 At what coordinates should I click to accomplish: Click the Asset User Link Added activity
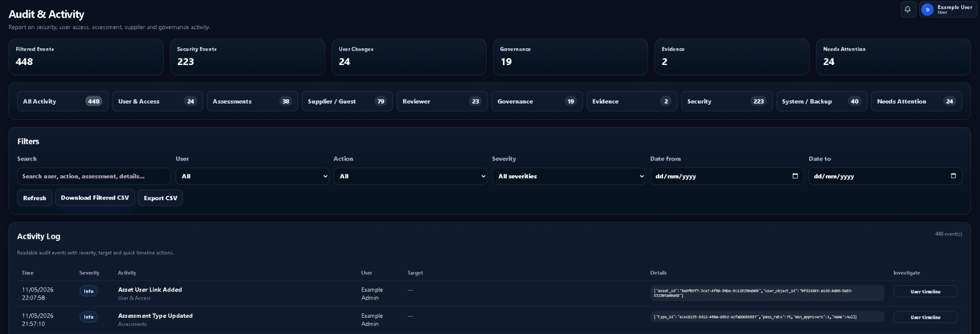click(150, 290)
